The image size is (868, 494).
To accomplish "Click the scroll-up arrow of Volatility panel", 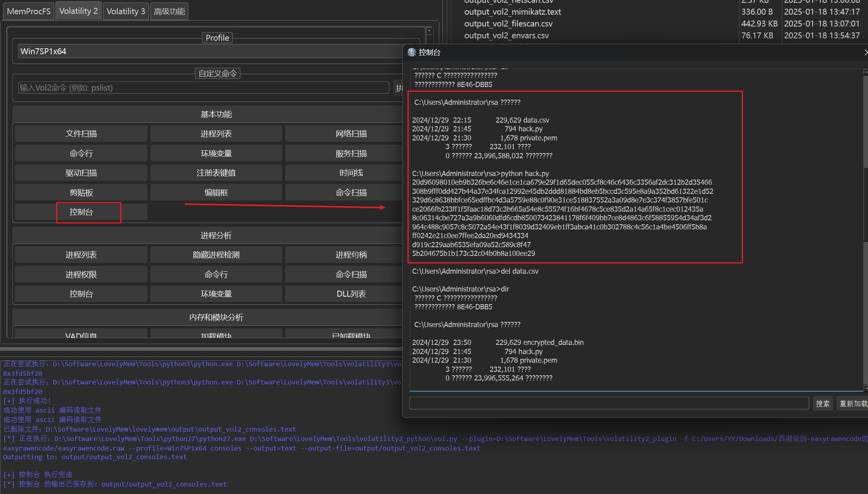I will (x=429, y=30).
